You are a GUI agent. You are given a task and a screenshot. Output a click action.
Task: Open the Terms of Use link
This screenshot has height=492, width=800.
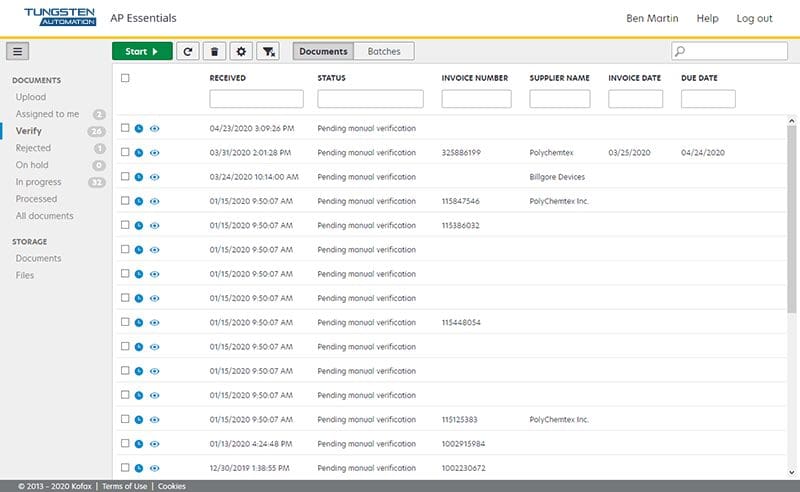click(124, 486)
